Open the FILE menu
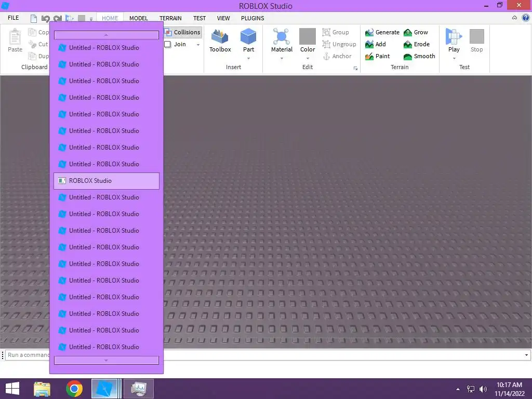The image size is (532, 399). pyautogui.click(x=13, y=18)
